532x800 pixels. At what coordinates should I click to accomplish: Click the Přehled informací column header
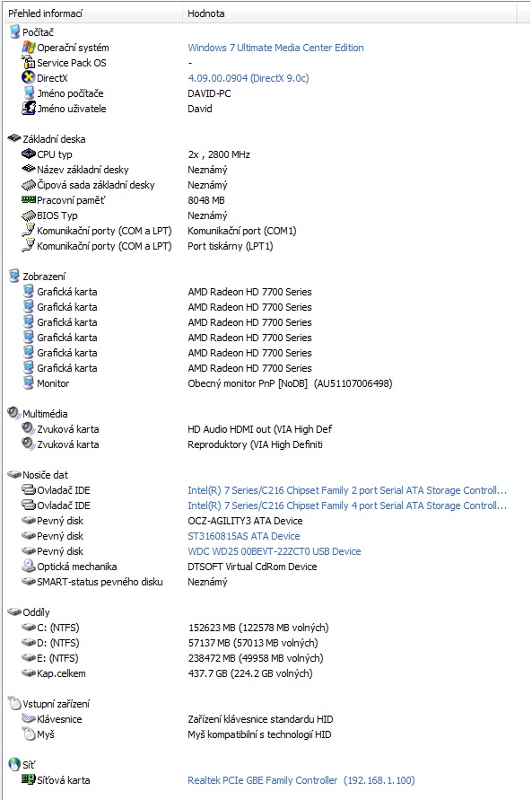[92, 13]
